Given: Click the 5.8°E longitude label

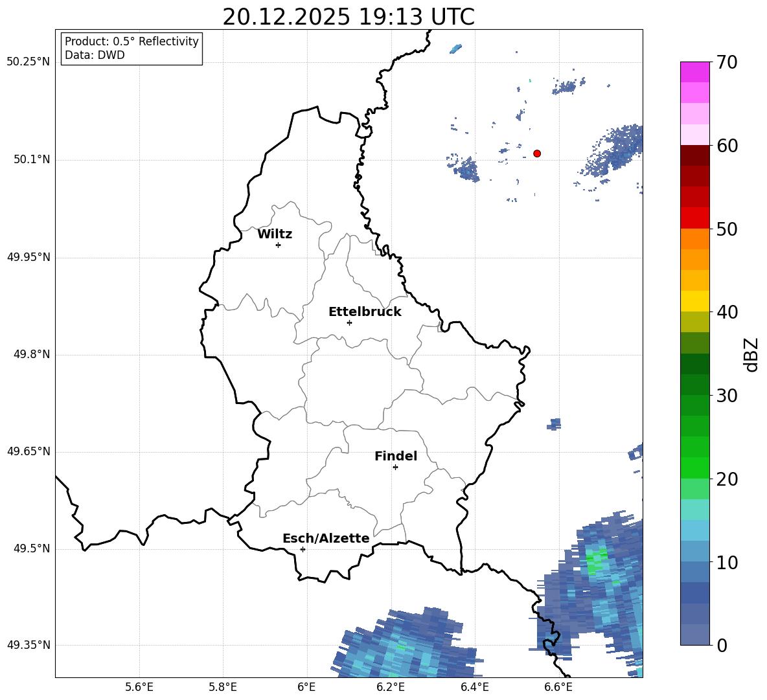Looking at the screenshot, I should [x=223, y=687].
